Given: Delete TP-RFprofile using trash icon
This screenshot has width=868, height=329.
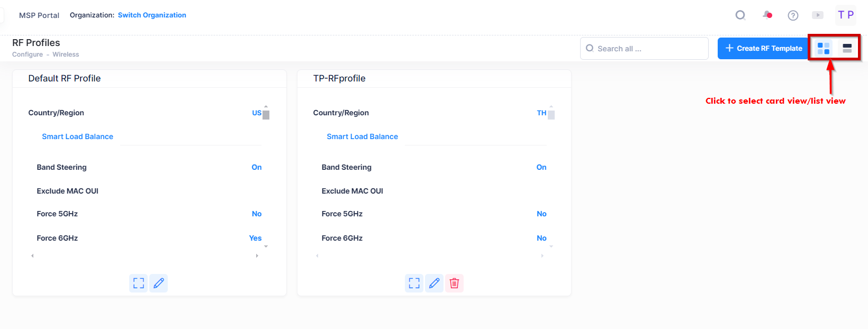Looking at the screenshot, I should click(x=454, y=283).
